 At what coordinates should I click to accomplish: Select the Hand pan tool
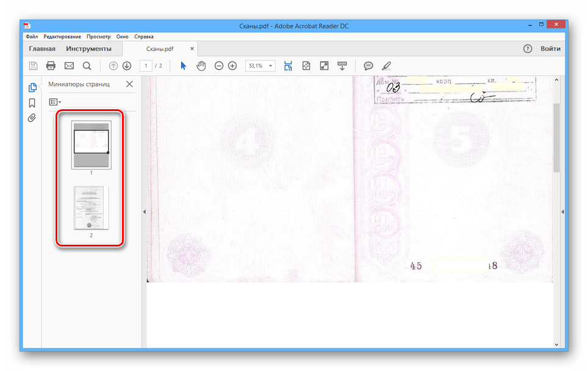click(201, 66)
